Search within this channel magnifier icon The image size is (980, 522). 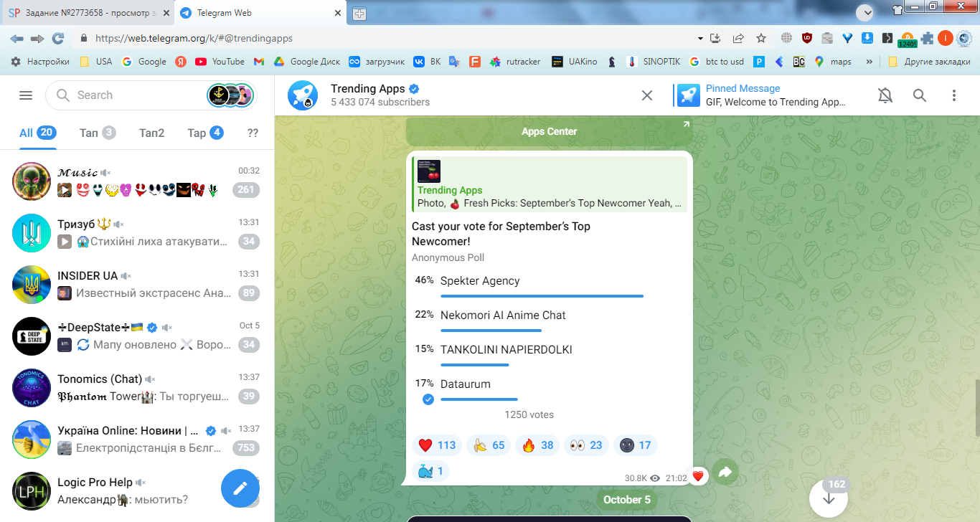coord(920,95)
